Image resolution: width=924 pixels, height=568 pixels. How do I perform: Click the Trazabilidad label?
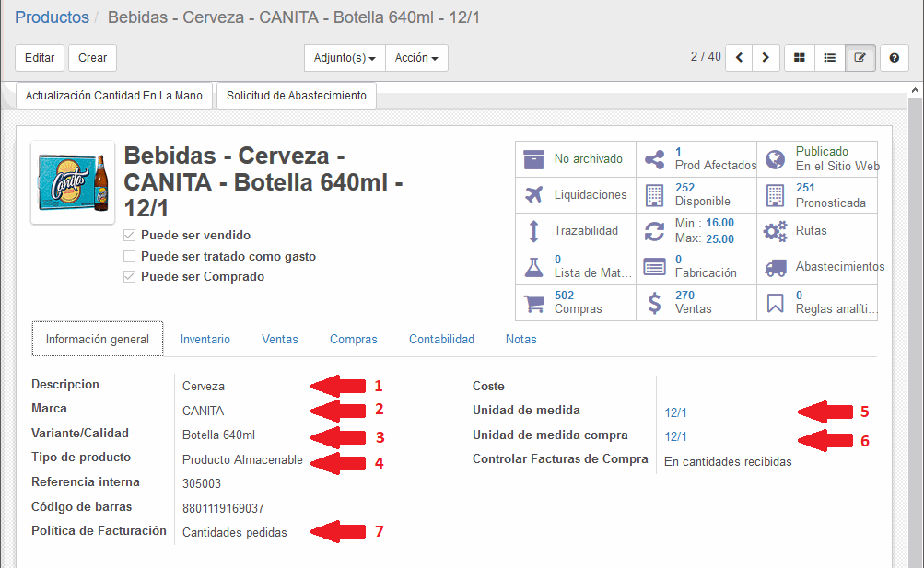click(x=586, y=231)
